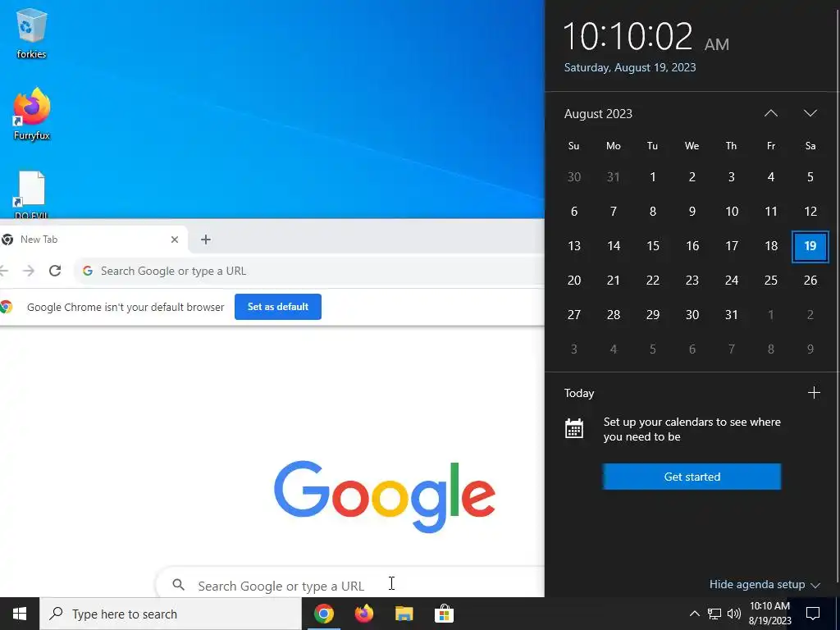This screenshot has height=630, width=840.
Task: Click Google G icon in address bar
Action: pyautogui.click(x=88, y=271)
